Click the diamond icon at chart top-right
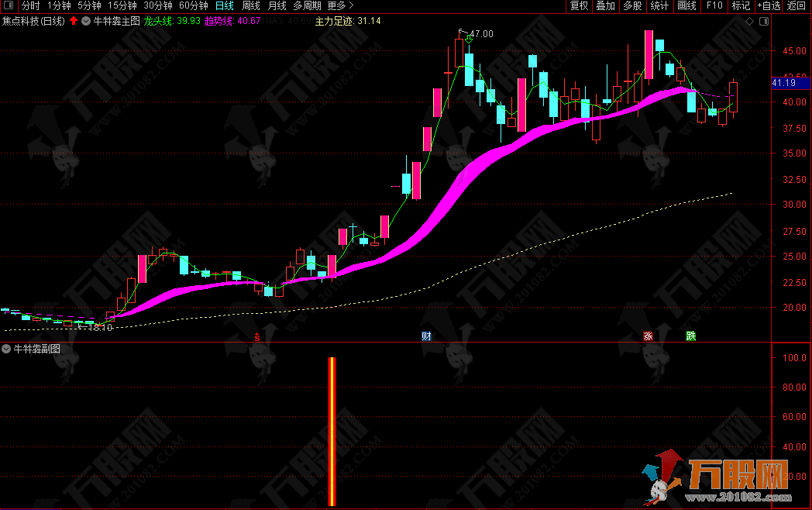The image size is (812, 510). pos(749,22)
